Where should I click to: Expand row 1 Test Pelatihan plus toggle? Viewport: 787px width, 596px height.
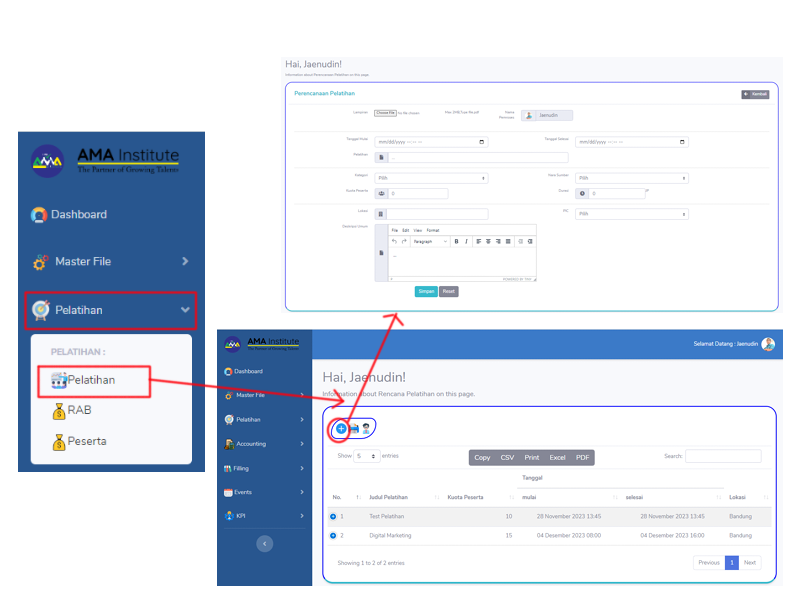pos(333,516)
